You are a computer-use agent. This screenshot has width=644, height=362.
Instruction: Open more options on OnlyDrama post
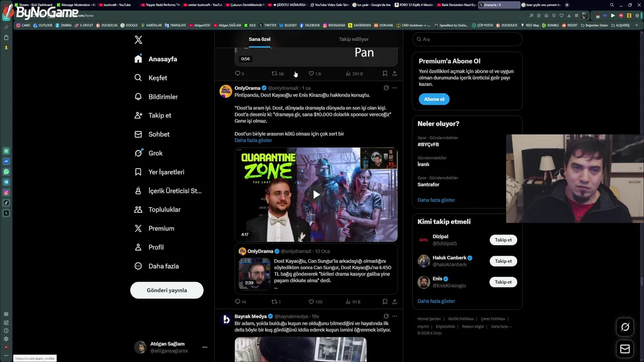[394, 88]
